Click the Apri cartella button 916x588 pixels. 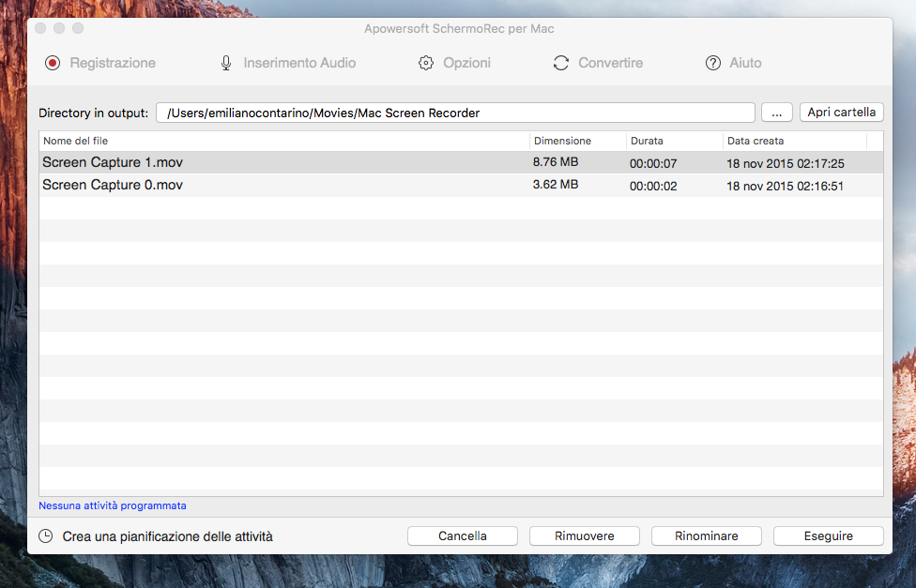tap(841, 113)
